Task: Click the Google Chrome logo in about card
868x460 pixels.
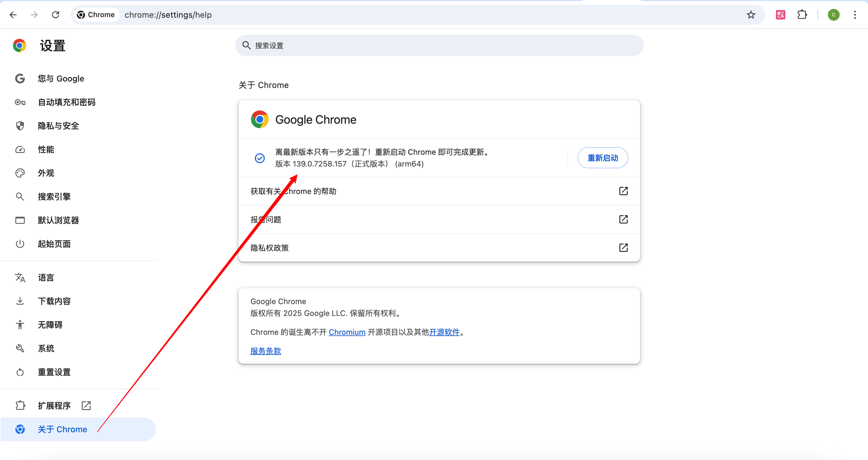Action: point(260,119)
